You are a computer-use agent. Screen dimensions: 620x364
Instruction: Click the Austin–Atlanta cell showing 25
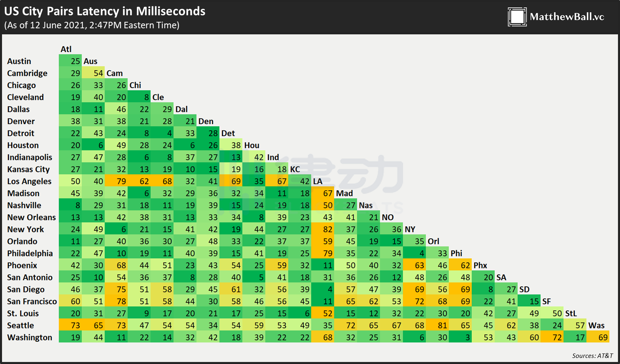click(x=70, y=61)
